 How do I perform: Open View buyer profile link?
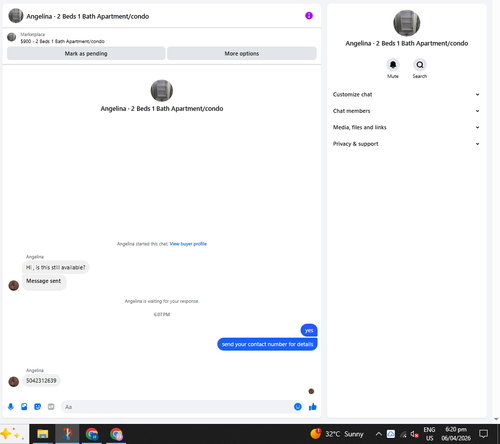tap(188, 244)
